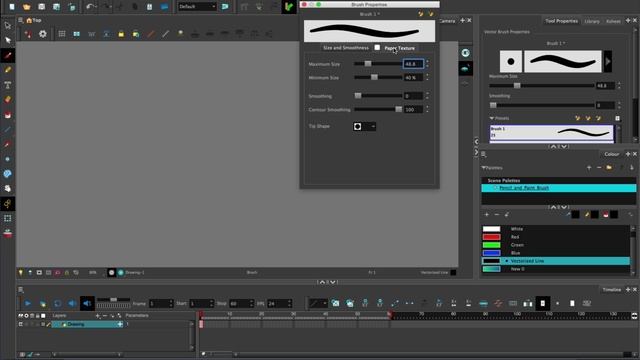This screenshot has height=360, width=640.
Task: Click the Maximum Size value field in dialog
Action: [x=413, y=64]
